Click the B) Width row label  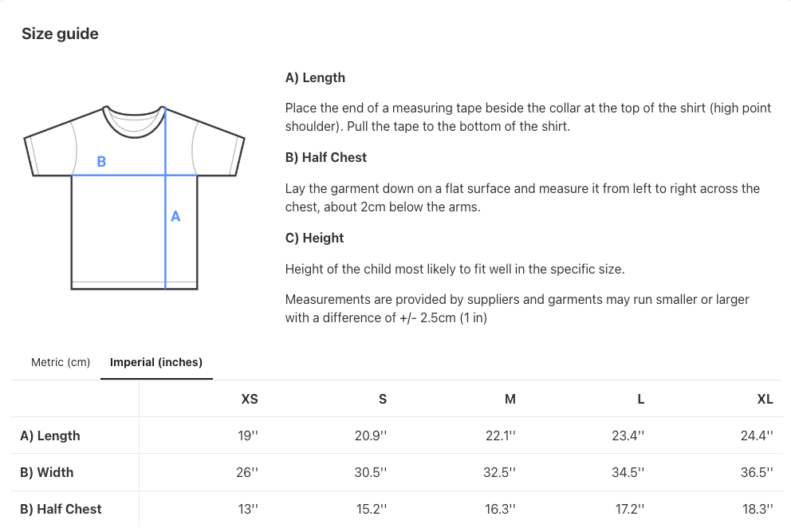pyautogui.click(x=47, y=472)
